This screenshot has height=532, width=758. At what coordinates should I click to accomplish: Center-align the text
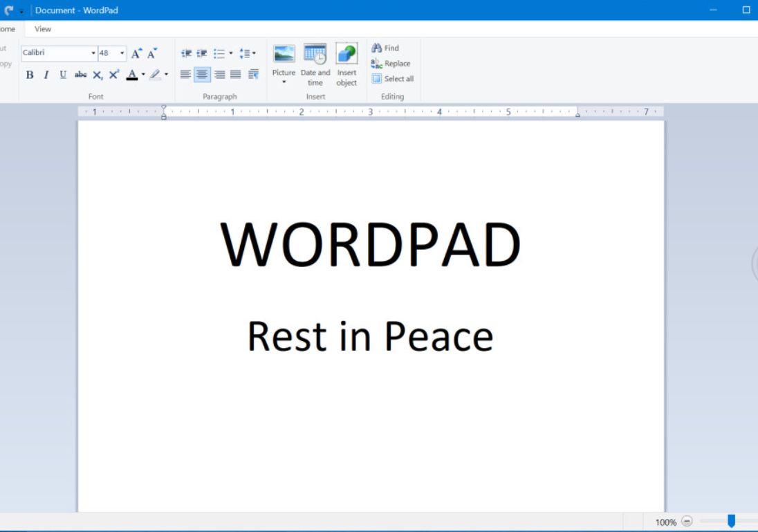point(202,75)
